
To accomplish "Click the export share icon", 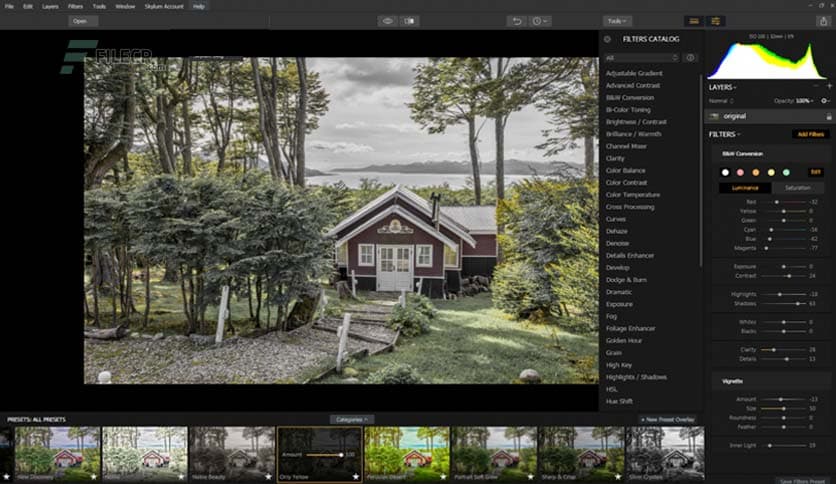I will 823,21.
